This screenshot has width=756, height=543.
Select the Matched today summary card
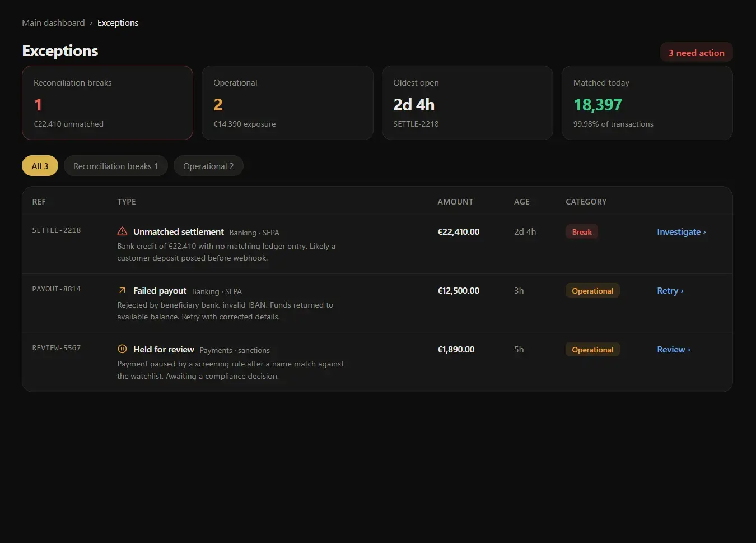[x=647, y=103]
